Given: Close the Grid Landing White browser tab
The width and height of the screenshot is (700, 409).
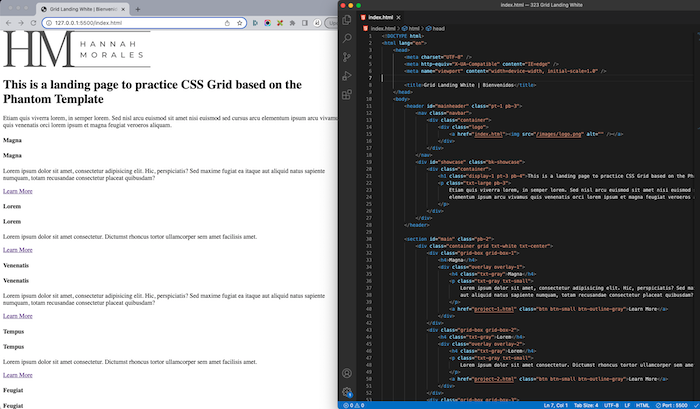Looking at the screenshot, I should (123, 9).
